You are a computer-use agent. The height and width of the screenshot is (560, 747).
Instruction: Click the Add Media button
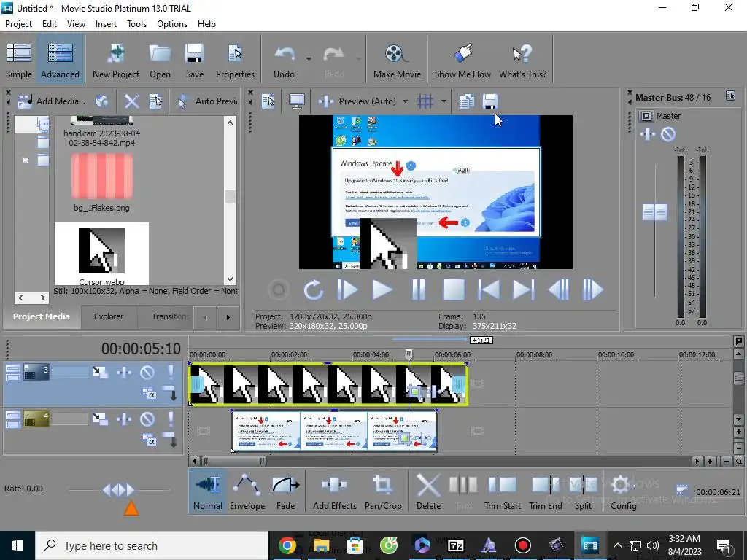(52, 101)
